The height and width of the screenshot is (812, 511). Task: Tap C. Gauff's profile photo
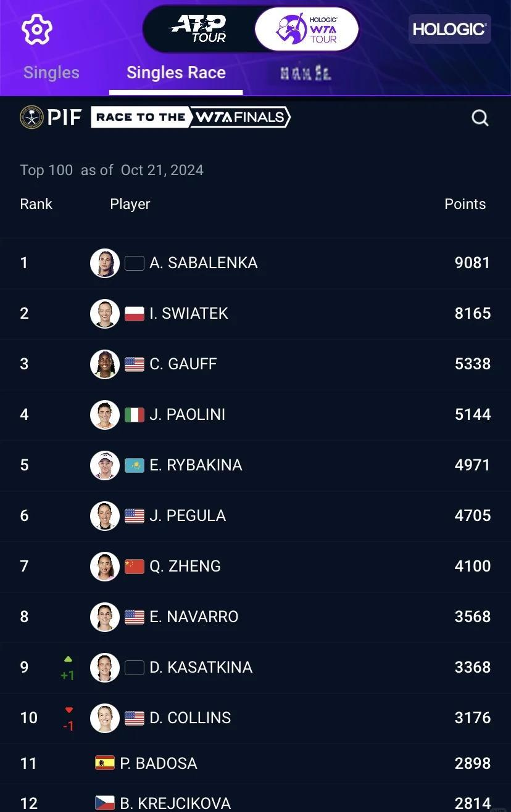[x=104, y=364]
